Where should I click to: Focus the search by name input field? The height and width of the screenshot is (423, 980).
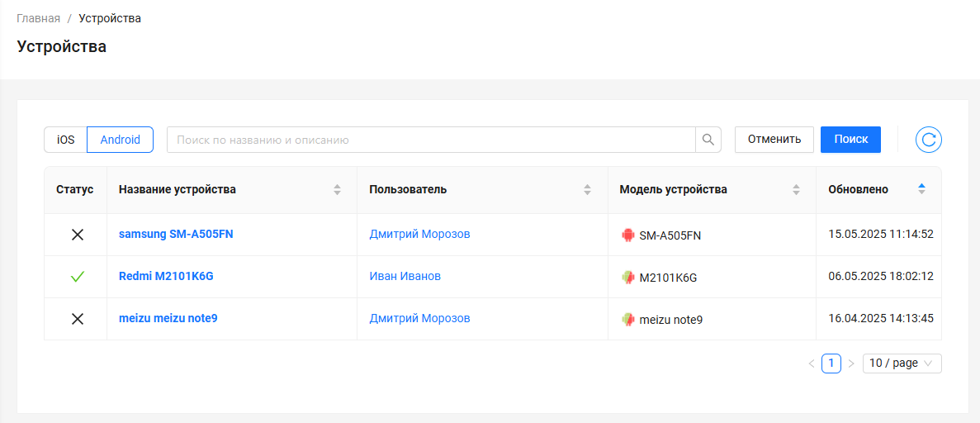click(x=431, y=140)
